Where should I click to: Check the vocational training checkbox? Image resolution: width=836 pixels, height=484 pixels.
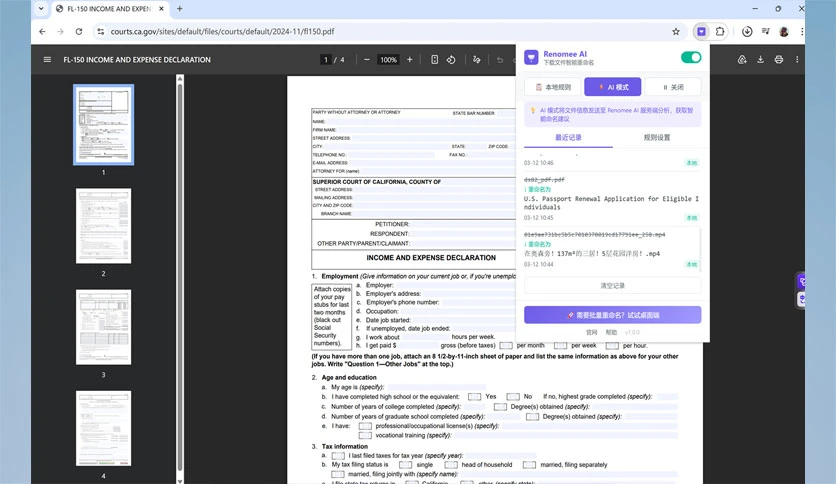pos(365,435)
